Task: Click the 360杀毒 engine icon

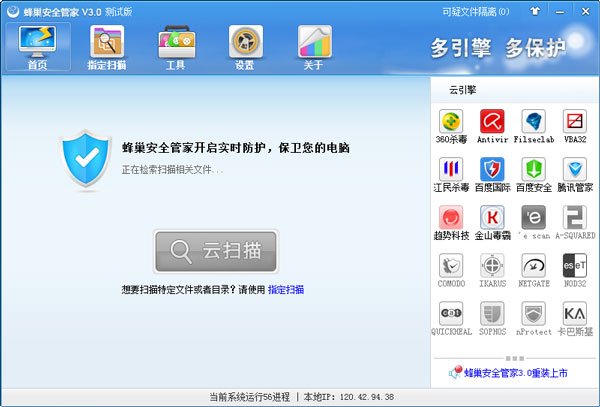Action: [x=451, y=122]
